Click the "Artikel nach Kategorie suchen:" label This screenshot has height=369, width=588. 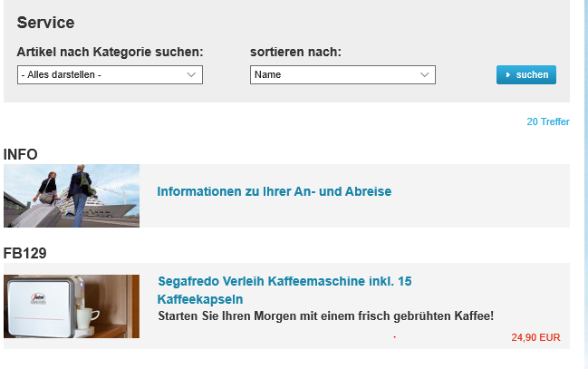click(110, 52)
